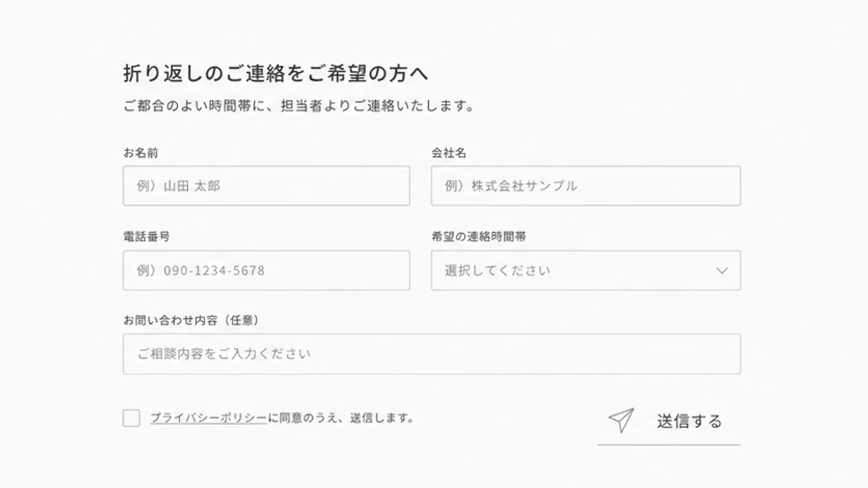Click the 送信する button text
The image size is (868, 488).
(689, 421)
